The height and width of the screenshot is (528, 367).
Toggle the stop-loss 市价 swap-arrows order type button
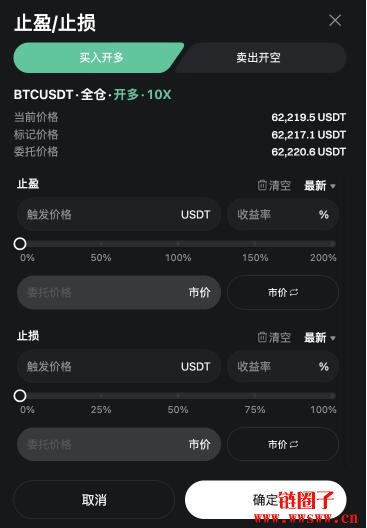click(282, 444)
